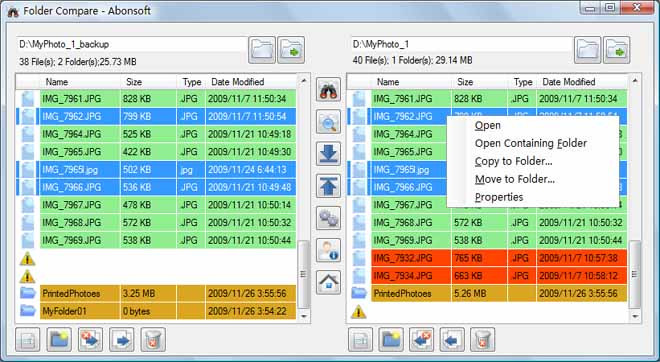The width and height of the screenshot is (660, 362).
Task: Click the magnifier search icon in center toolbar
Action: click(328, 122)
